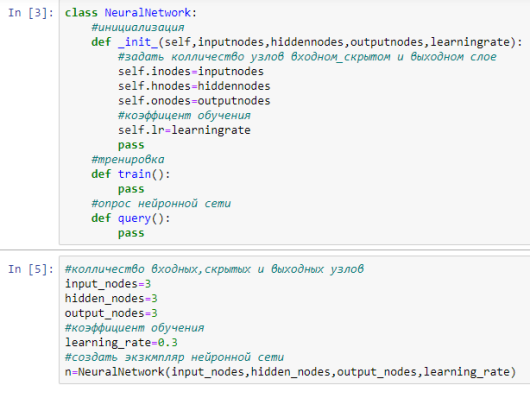This screenshot has height=398, width=530.
Task: Click the '#создать экзкмпляр нейронной сети' comment
Action: (x=174, y=357)
